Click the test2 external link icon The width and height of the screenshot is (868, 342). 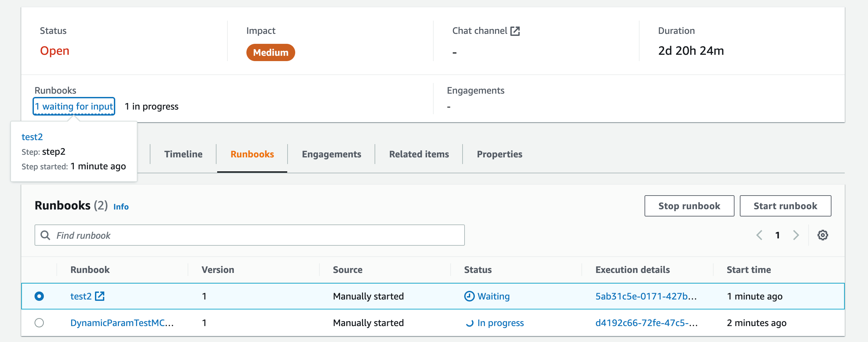pos(100,296)
